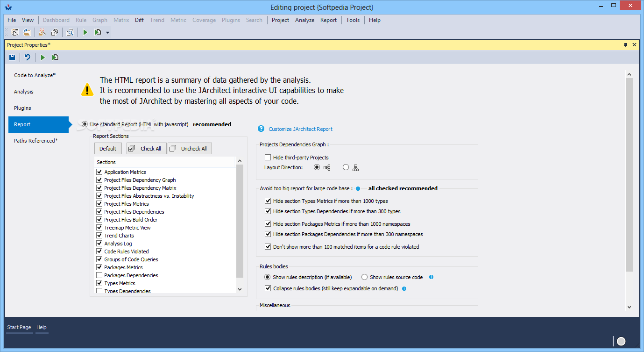Close the Project Properties panel
This screenshot has width=644, height=352.
(634, 45)
